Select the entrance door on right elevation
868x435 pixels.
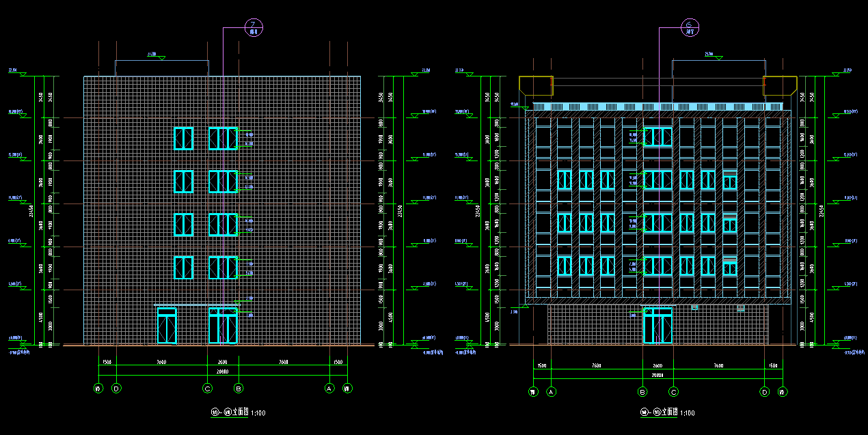657,326
